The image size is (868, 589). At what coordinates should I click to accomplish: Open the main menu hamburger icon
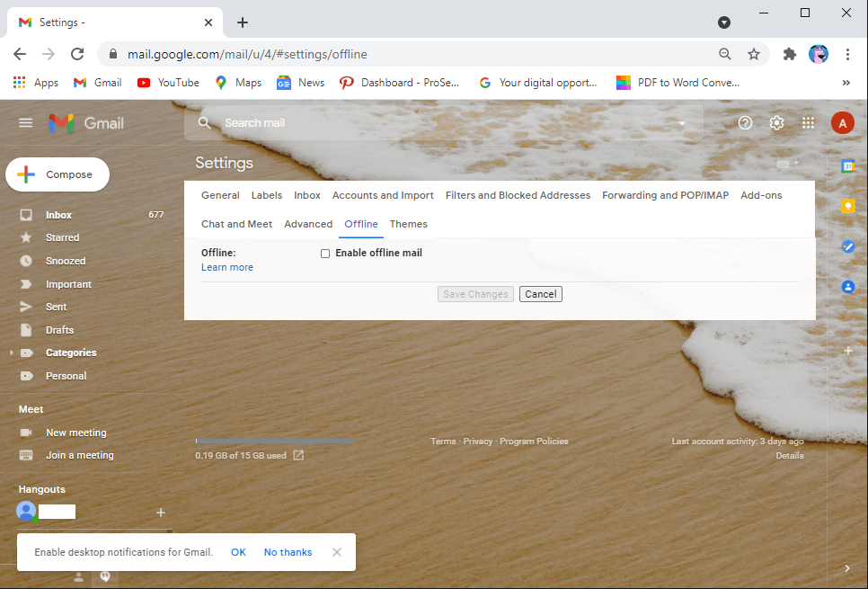pos(25,122)
